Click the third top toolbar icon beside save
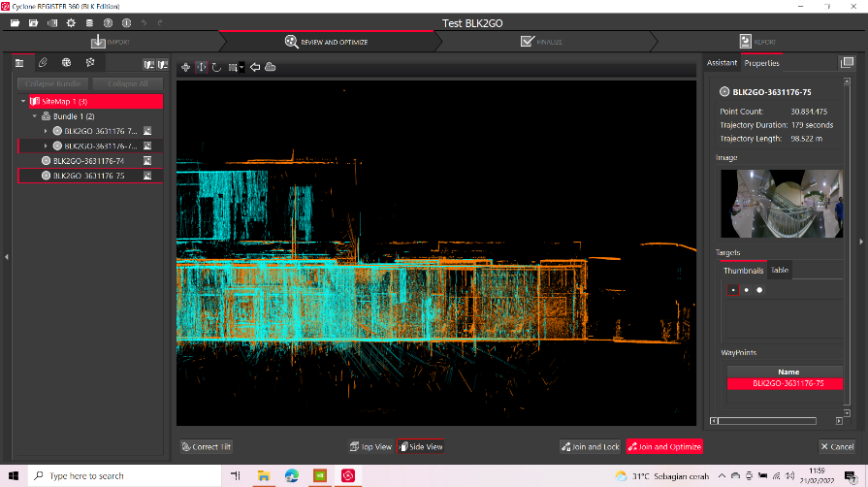The height and width of the screenshot is (487, 868). (x=52, y=22)
